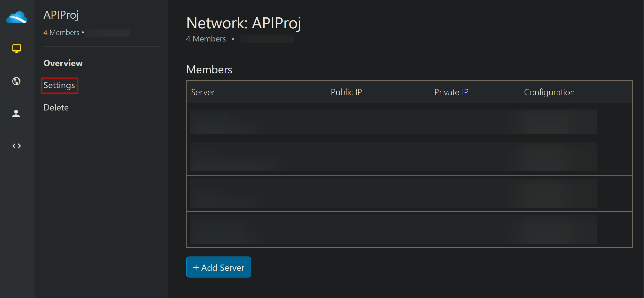Select the fourth member row
The image size is (644, 298).
[393, 229]
